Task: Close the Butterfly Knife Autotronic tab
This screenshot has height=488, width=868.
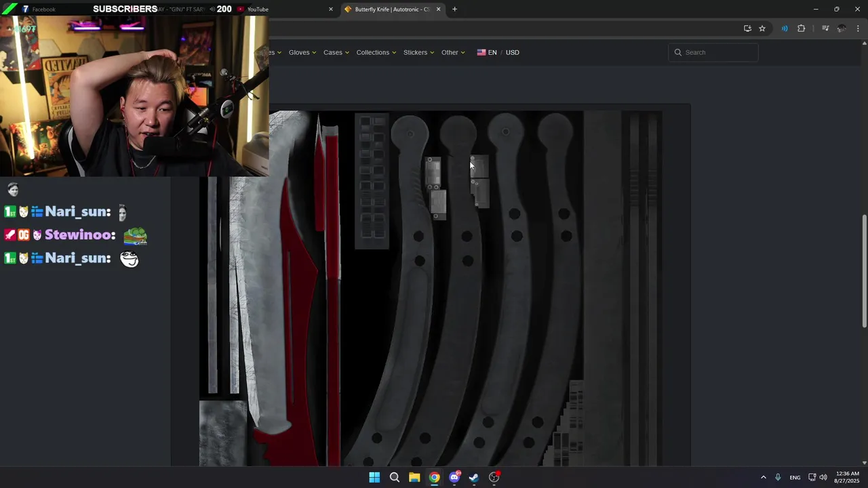Action: pos(438,9)
